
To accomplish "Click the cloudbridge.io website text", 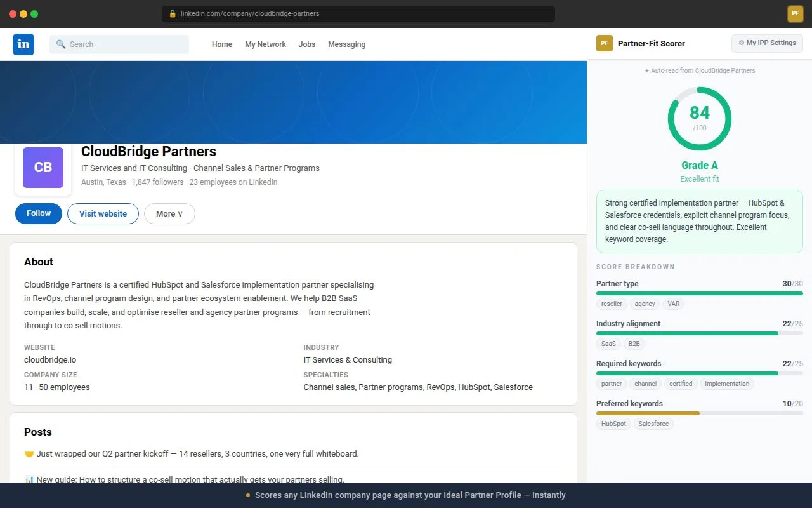I will (x=50, y=359).
